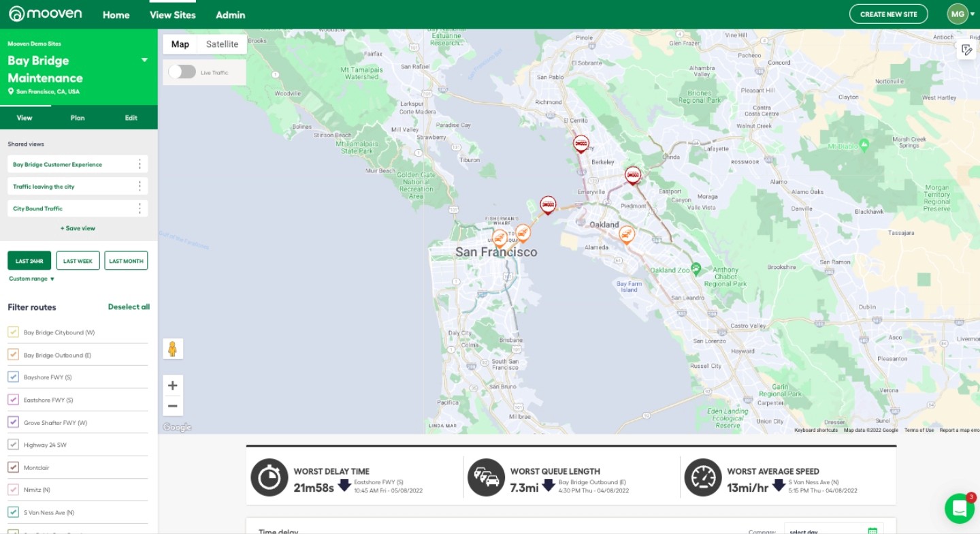Screen dimensions: 980x534
Task: Click the Save view link
Action: [x=78, y=228]
